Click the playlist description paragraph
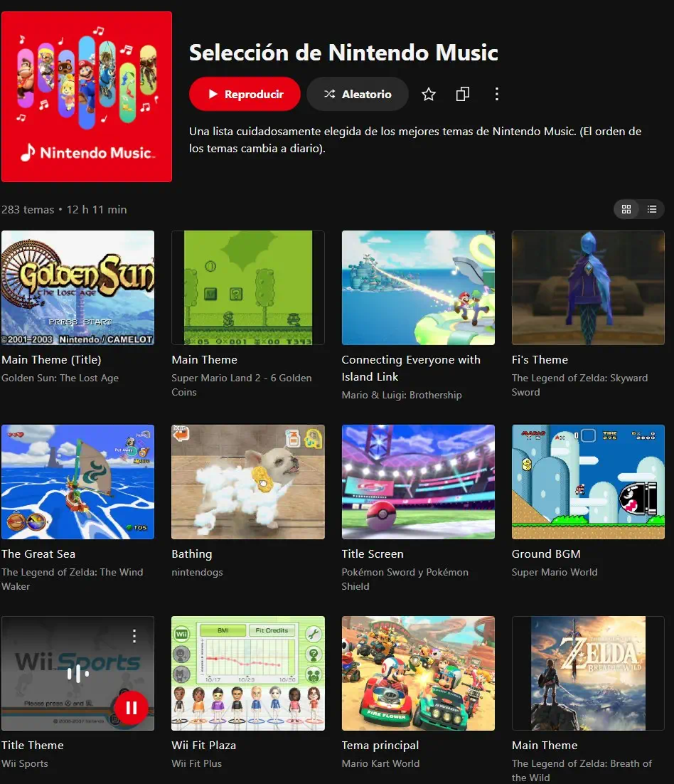The image size is (674, 784). [415, 139]
